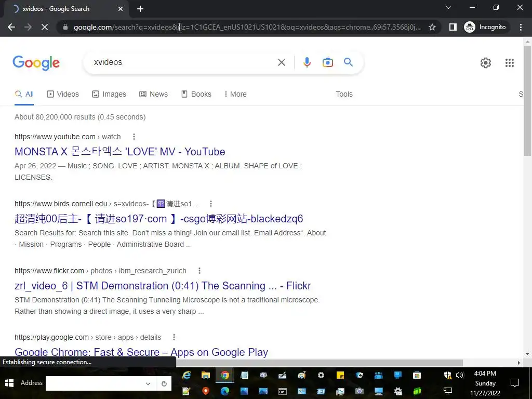
Task: Open options menu for birds.cornell.edu result
Action: 211,204
